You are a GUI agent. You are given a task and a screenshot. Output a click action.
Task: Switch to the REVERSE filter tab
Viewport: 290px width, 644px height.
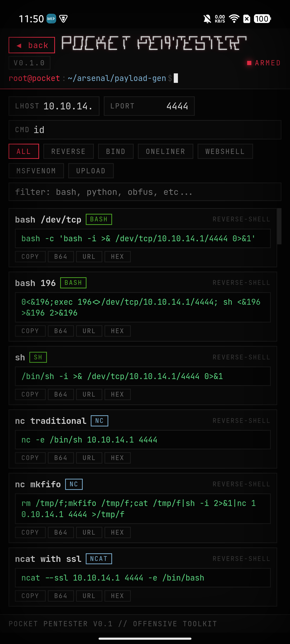coord(68,151)
